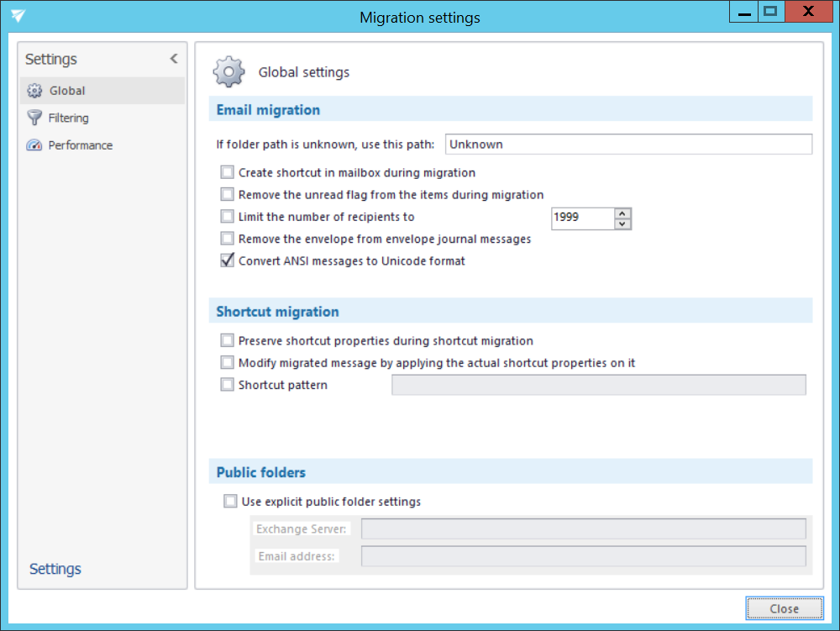Screen dimensions: 840x631
Task: Enable Use explicit public folder settings
Action: [x=230, y=502]
